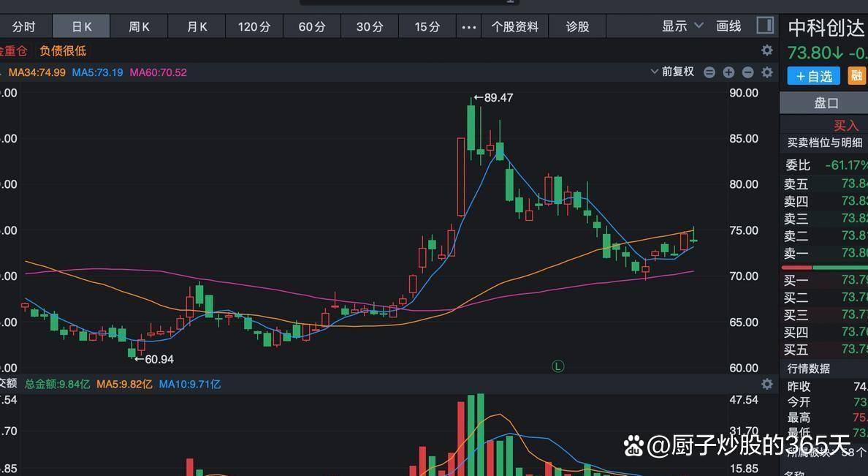Expand more time periods with the ellipsis

pos(469,27)
